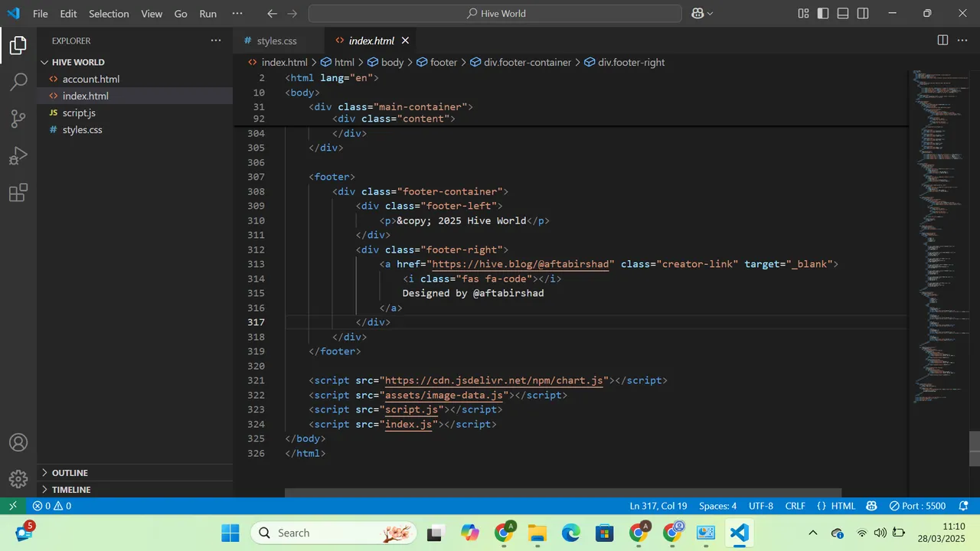
Task: Collapse the HIVE WORLD folder section
Action: (x=135, y=62)
